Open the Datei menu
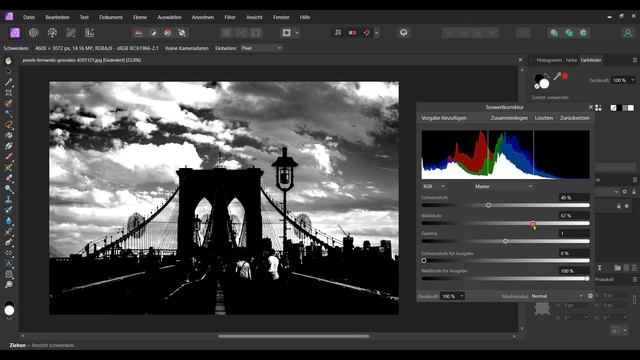 (x=29, y=17)
